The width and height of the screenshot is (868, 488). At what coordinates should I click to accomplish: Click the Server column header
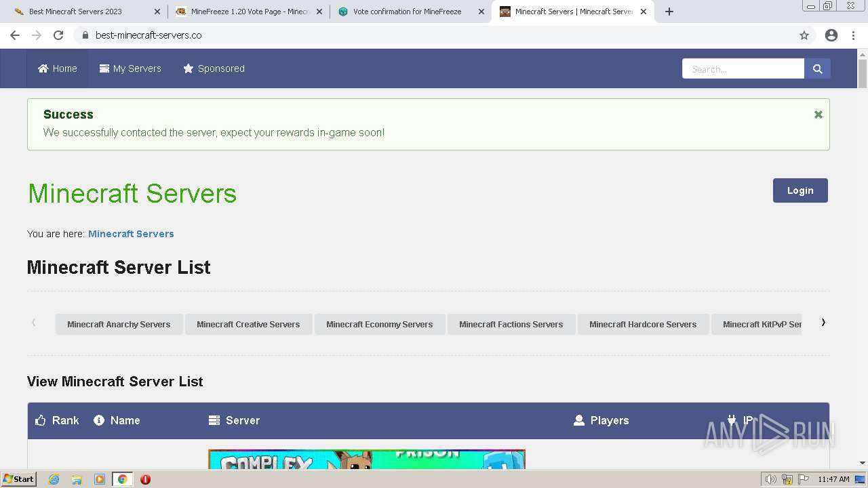coord(234,420)
